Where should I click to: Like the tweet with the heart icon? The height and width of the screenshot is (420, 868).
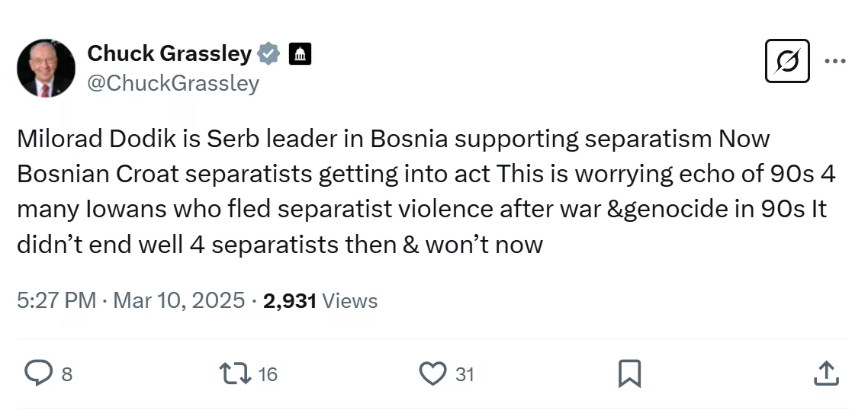pyautogui.click(x=432, y=374)
